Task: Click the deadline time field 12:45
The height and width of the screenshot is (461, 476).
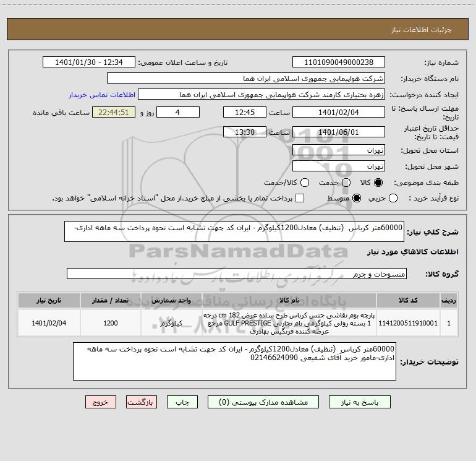Action: pos(245,112)
